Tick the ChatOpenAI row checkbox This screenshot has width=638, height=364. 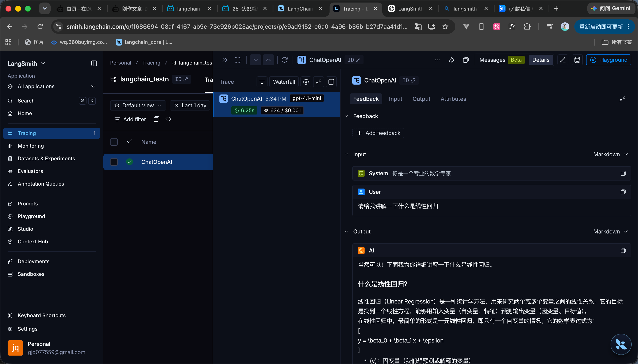(x=114, y=162)
